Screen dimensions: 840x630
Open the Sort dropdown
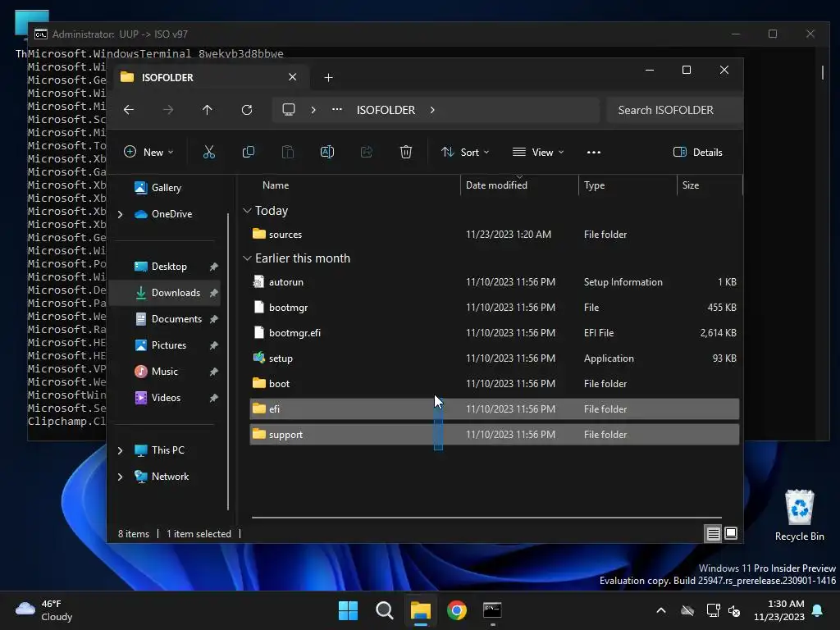click(465, 152)
